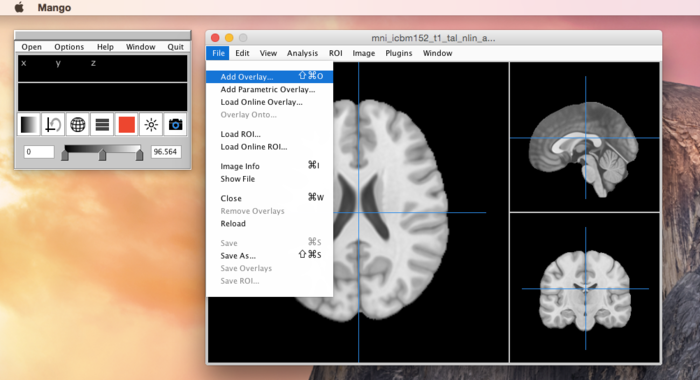Open the Analysis menu
The width and height of the screenshot is (700, 380).
pyautogui.click(x=302, y=53)
